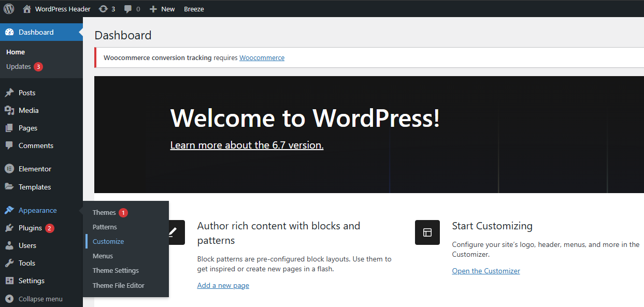Click the Users person icon
The width and height of the screenshot is (644, 307).
(x=9, y=245)
